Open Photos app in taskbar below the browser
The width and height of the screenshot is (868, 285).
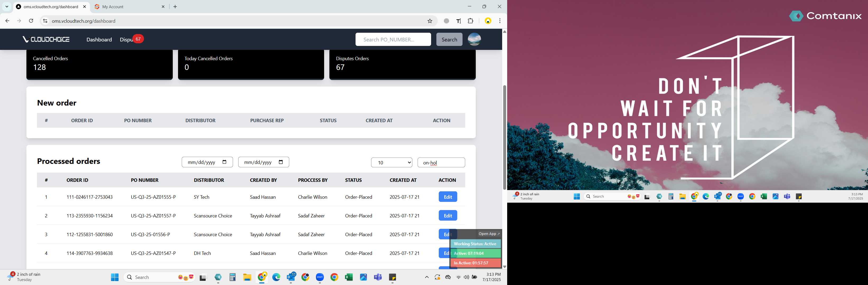coord(363,277)
